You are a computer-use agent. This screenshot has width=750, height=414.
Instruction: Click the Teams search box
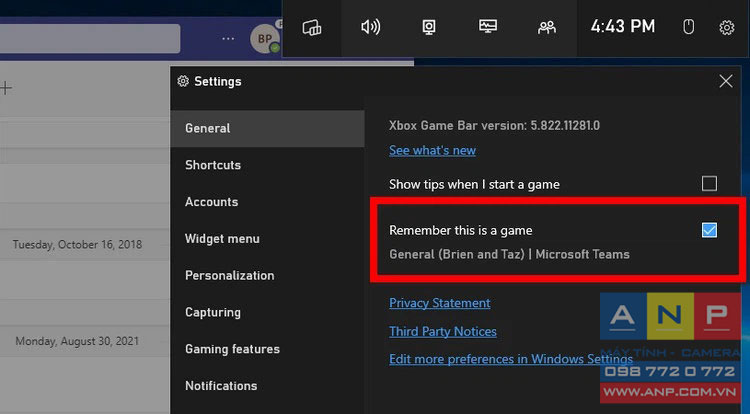[x=90, y=38]
